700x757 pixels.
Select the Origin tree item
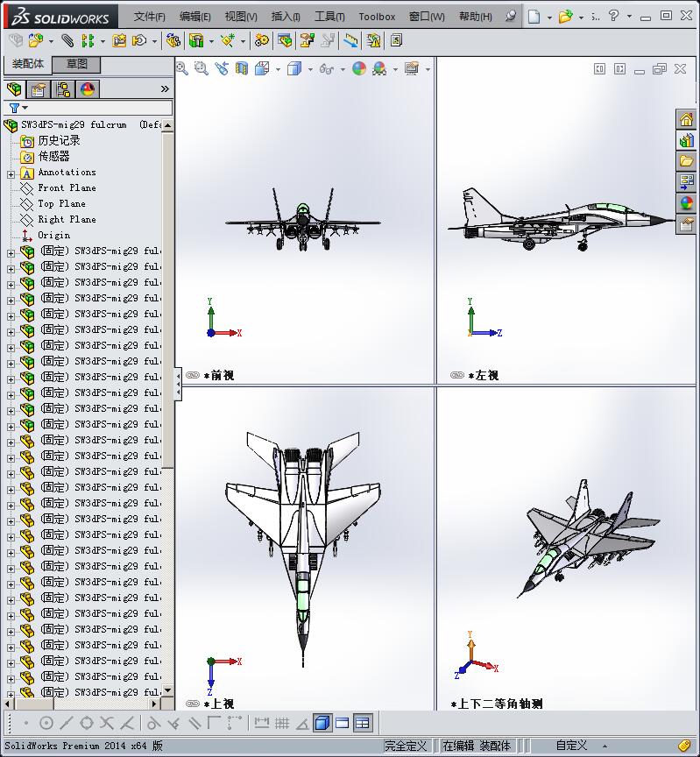point(54,235)
